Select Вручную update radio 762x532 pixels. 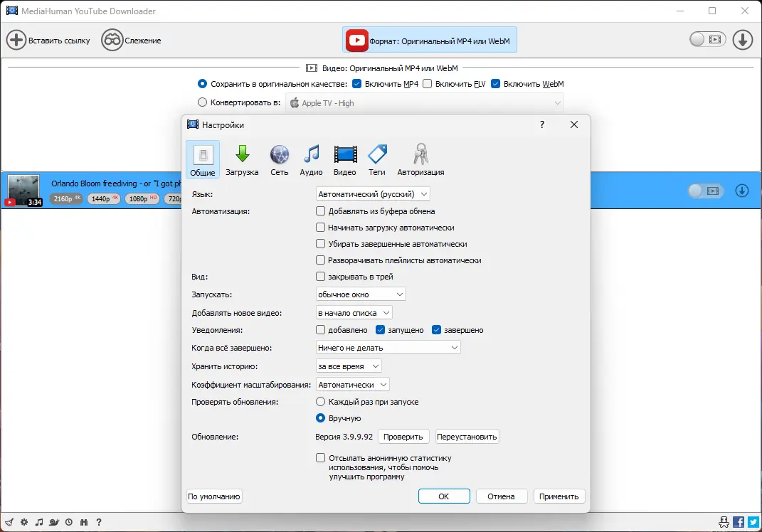click(x=320, y=417)
